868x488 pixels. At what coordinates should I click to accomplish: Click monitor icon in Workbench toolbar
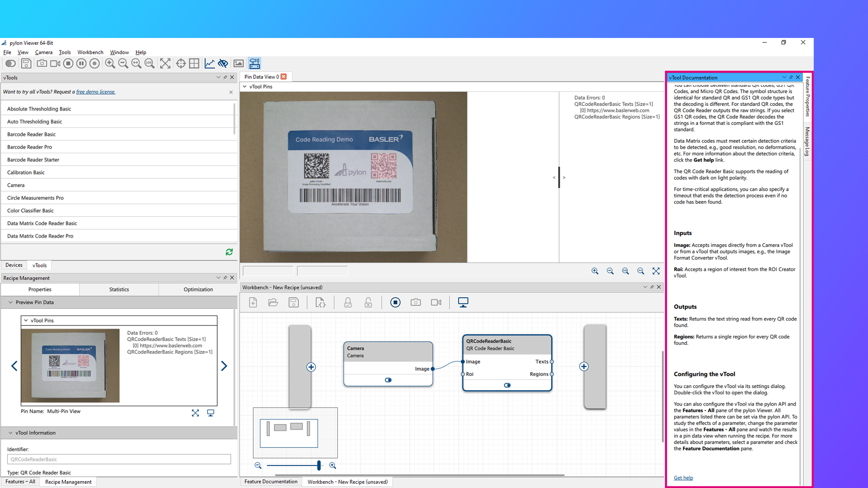(x=463, y=303)
